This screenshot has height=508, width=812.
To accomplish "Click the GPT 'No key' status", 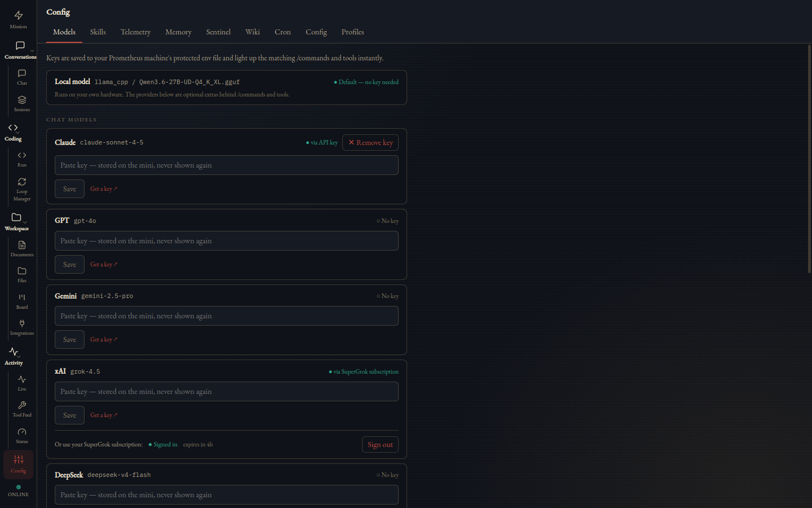I will click(x=388, y=221).
